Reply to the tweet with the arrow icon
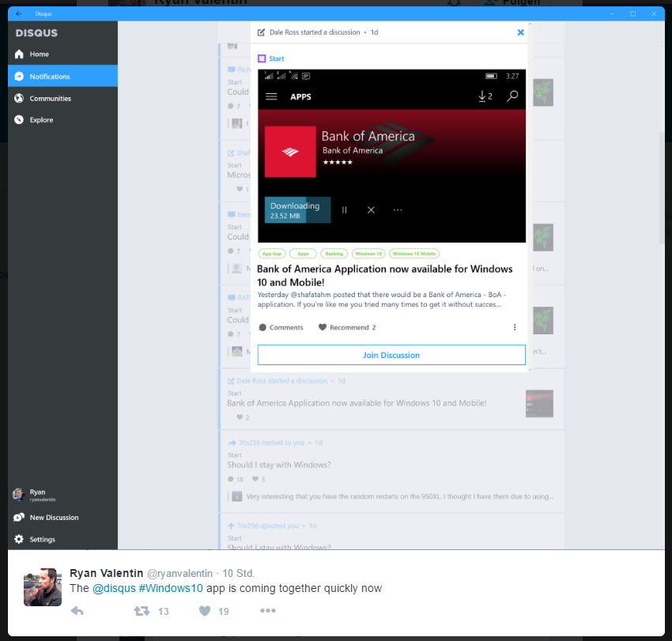The image size is (672, 641). point(77,611)
